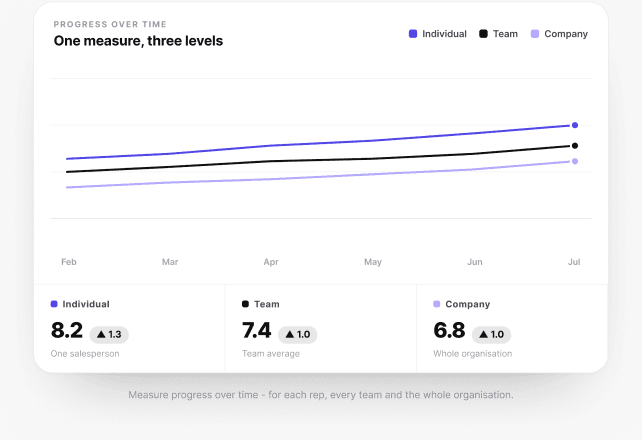Click the Apr axis label
642x440 pixels.
pos(271,262)
